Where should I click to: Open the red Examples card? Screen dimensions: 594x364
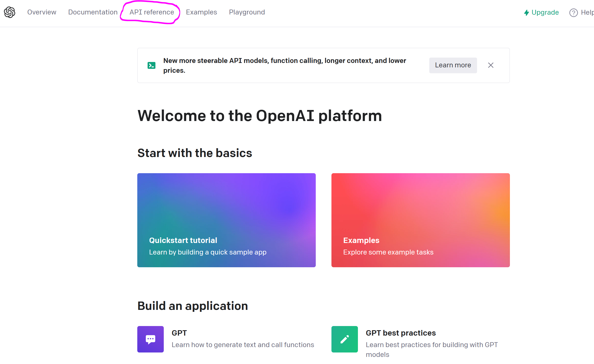(420, 220)
